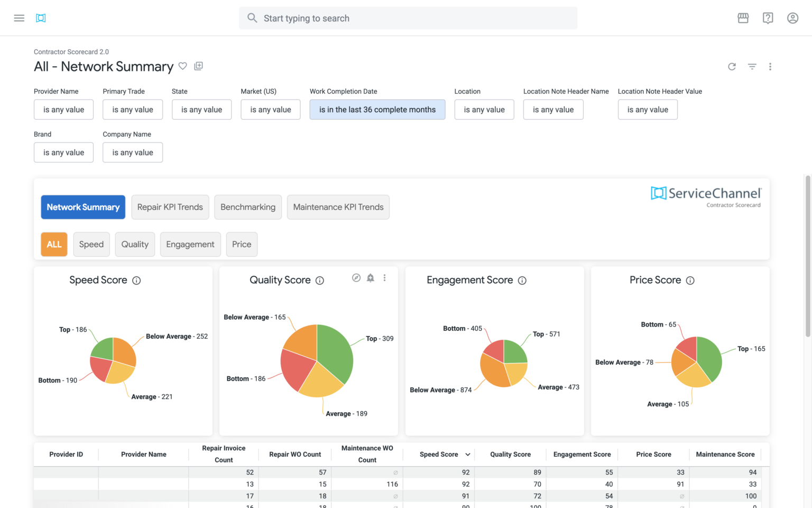Open your account profile icon
The width and height of the screenshot is (812, 508).
coord(792,17)
